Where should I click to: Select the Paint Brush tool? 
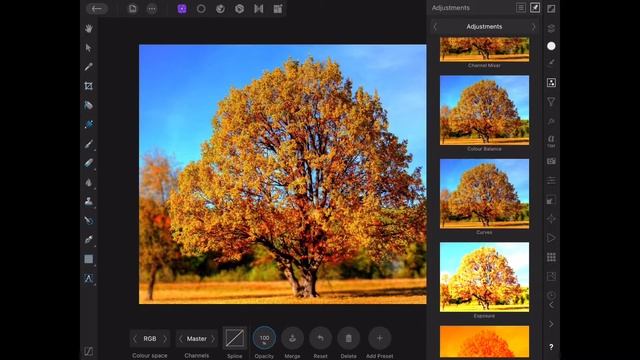coord(89,144)
